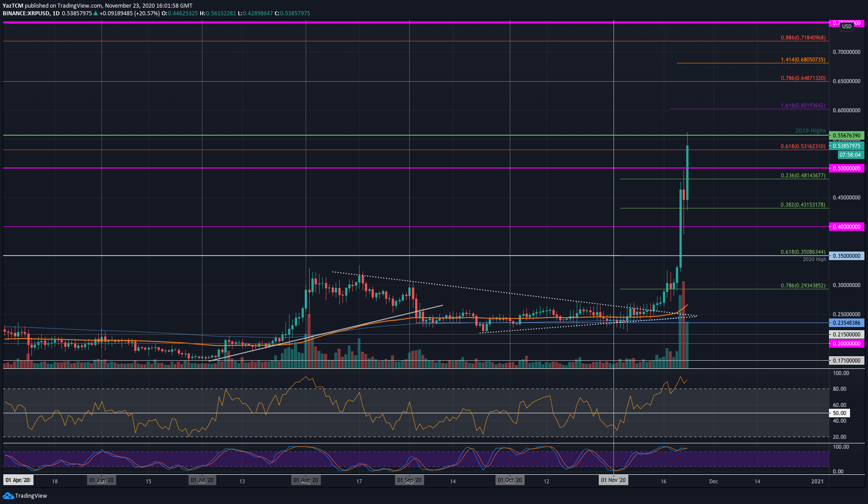Click the 0.40000000 magenta price tag
Image resolution: width=868 pixels, height=504 pixels.
[x=846, y=227]
